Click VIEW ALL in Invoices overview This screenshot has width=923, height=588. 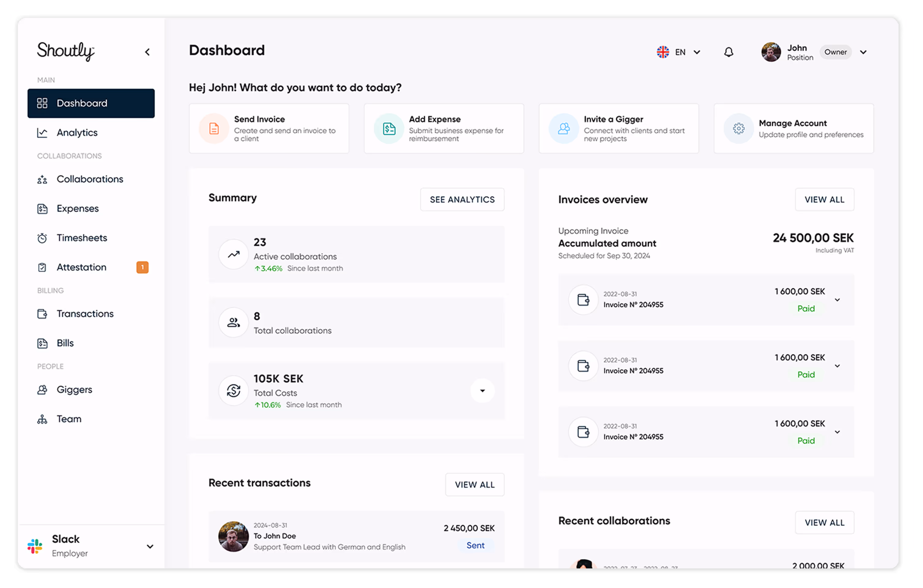(x=825, y=199)
